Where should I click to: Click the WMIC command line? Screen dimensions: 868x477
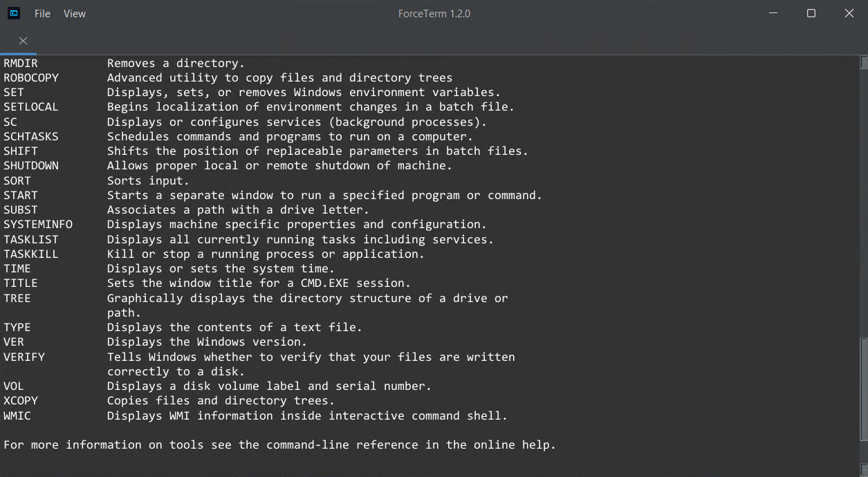pyautogui.click(x=256, y=416)
